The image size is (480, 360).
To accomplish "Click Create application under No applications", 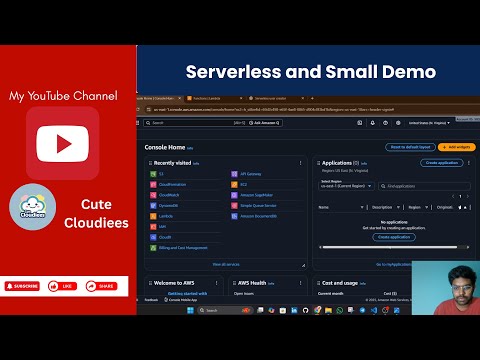I will coord(394,237).
